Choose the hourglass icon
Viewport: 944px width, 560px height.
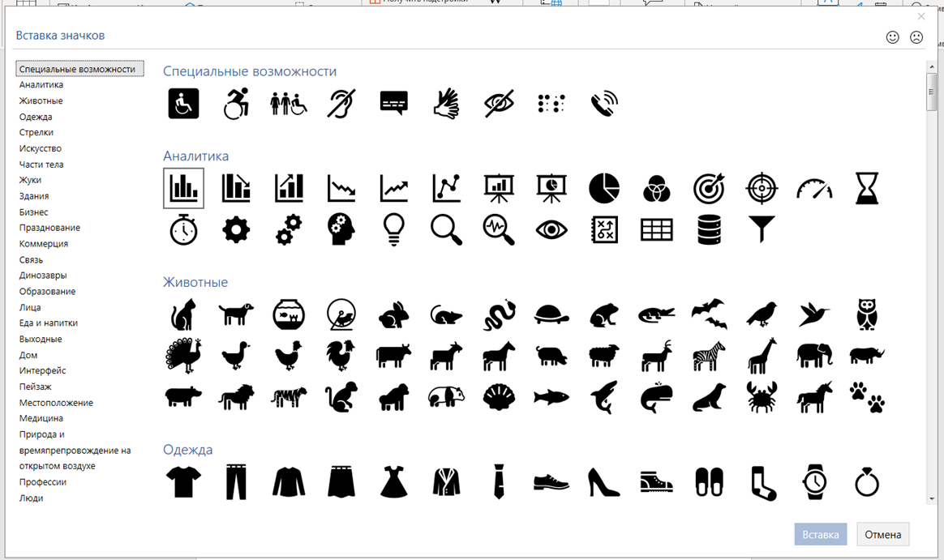866,188
